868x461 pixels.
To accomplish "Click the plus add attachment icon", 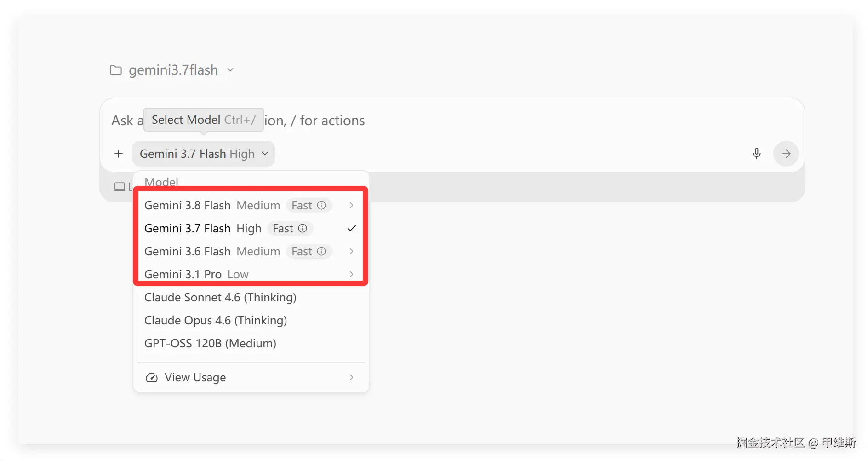I will click(119, 154).
